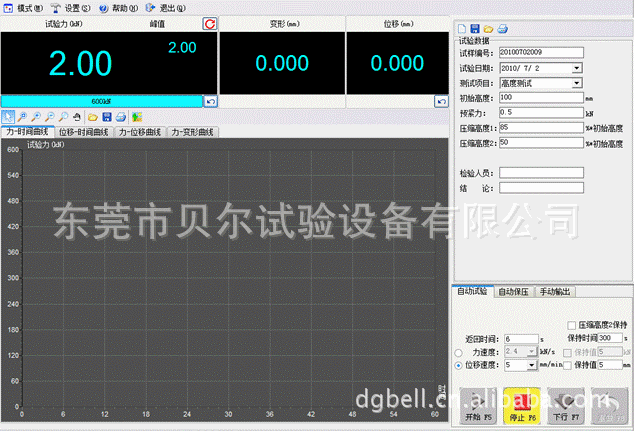
Task: Open the 位移速度 value dropdown
Action: 531,365
